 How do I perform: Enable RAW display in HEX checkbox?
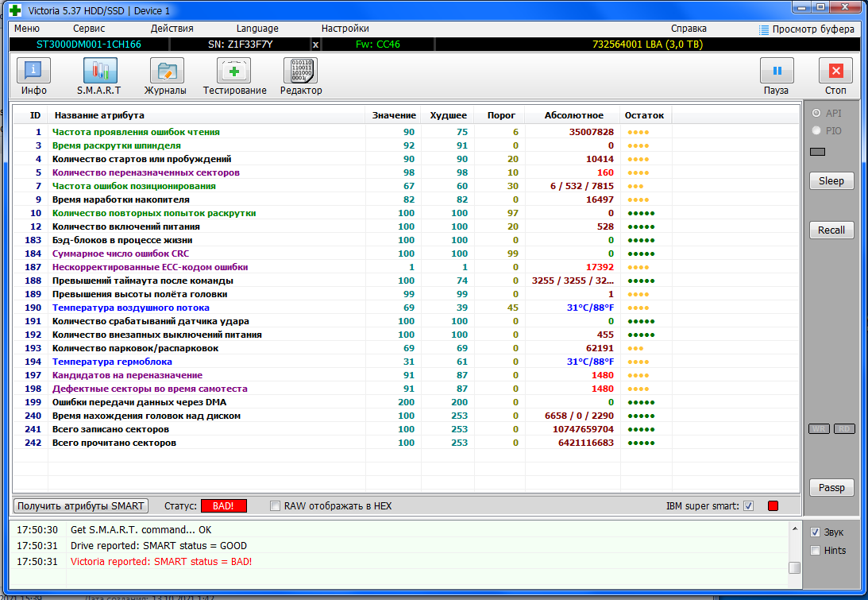click(276, 506)
